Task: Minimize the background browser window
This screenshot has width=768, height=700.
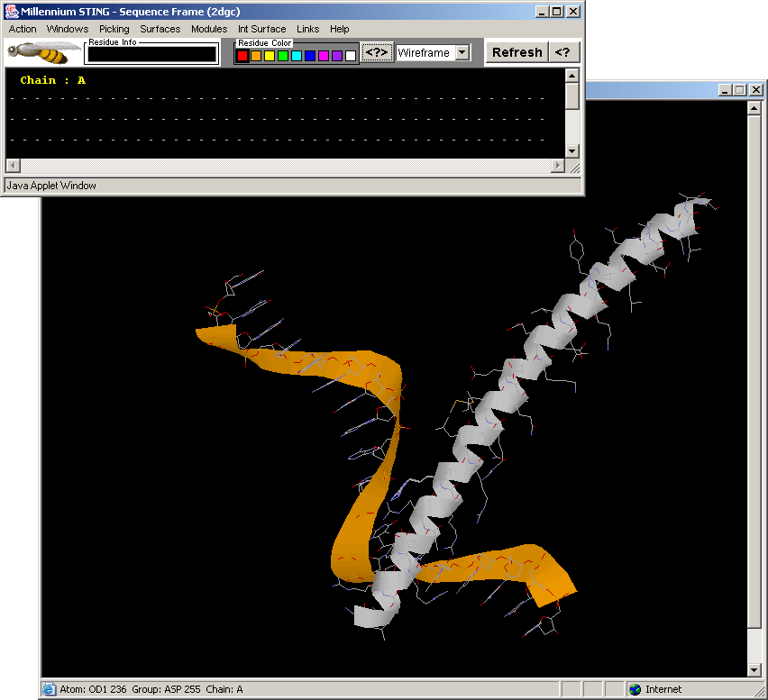Action: (x=726, y=90)
